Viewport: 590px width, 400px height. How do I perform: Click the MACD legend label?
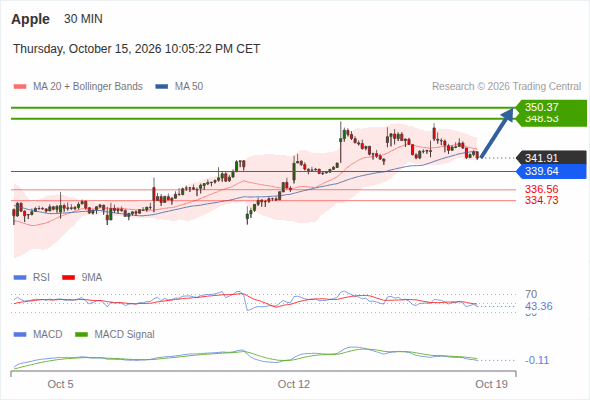(x=47, y=335)
